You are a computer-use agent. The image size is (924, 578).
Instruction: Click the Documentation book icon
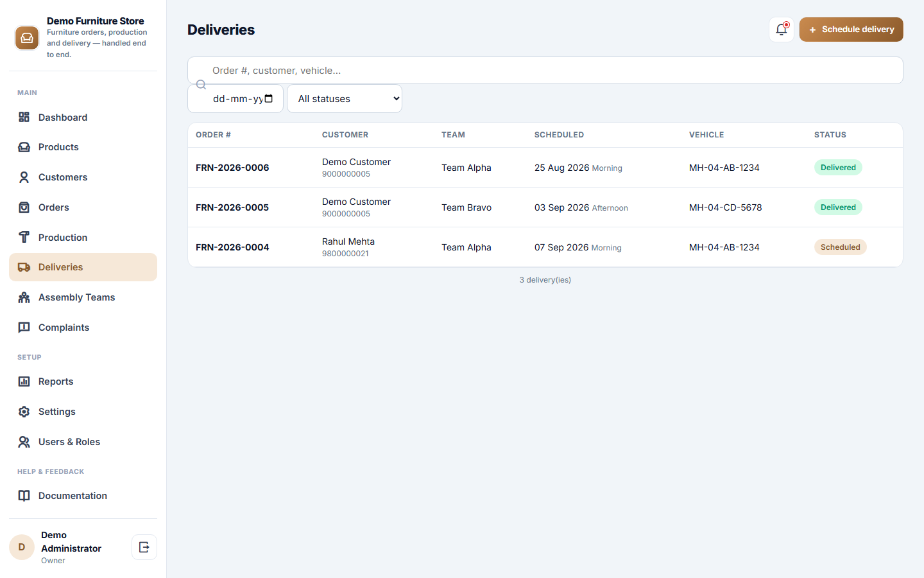(x=24, y=496)
